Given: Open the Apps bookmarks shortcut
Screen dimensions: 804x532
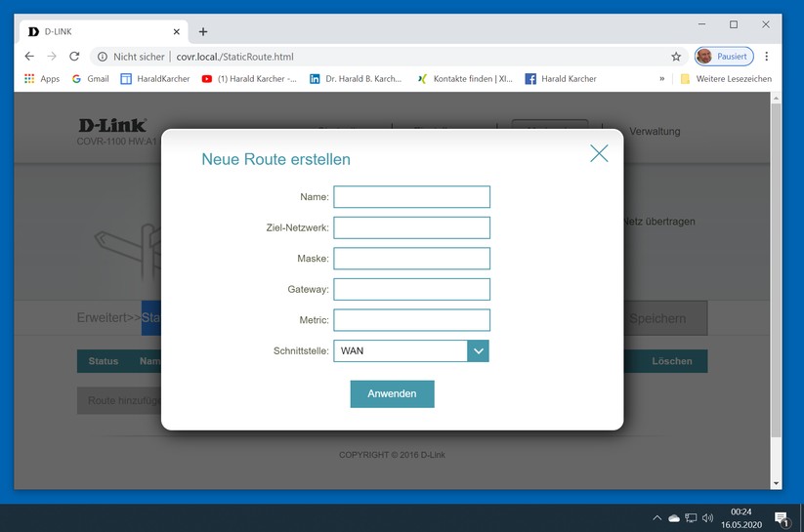Looking at the screenshot, I should coord(42,79).
